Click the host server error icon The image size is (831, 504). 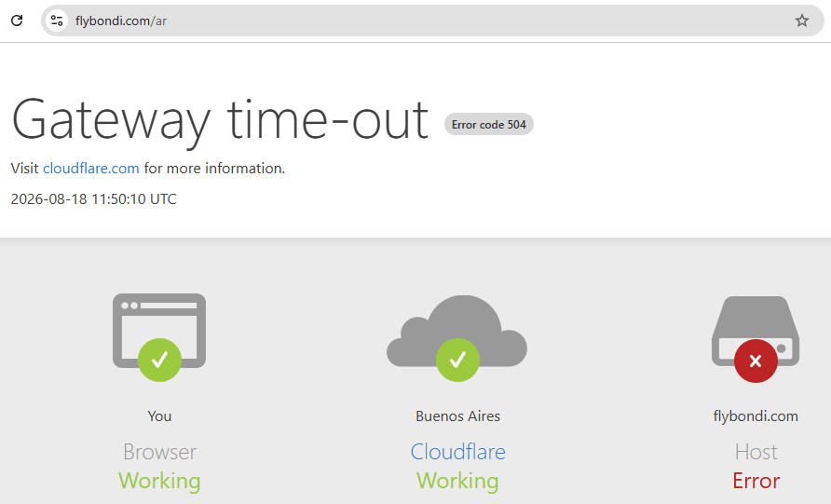756,339
